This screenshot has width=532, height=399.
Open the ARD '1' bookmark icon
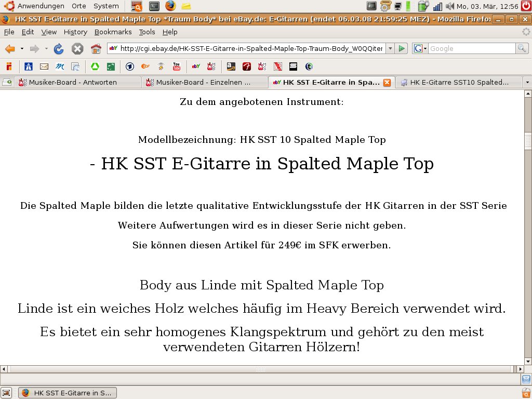pyautogui.click(x=130, y=66)
